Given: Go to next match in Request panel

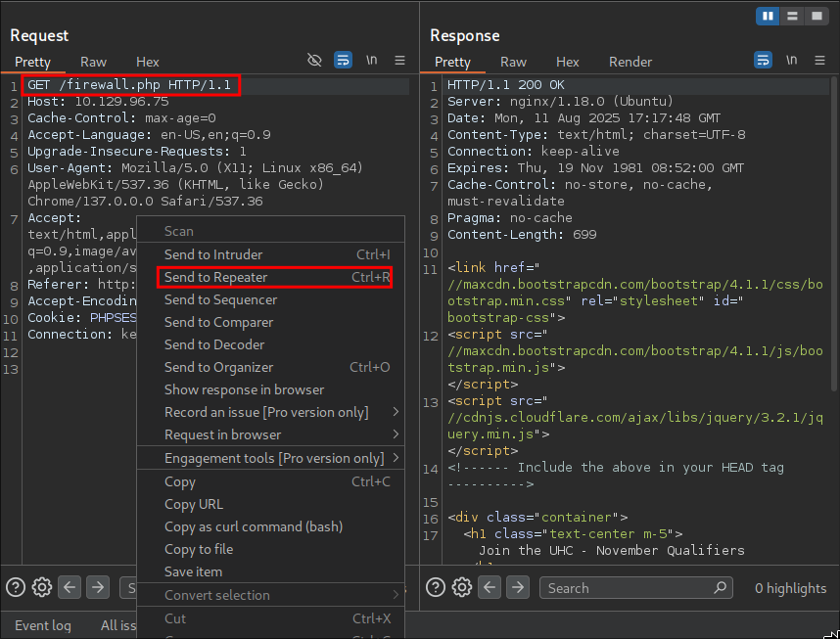Looking at the screenshot, I should [98, 587].
